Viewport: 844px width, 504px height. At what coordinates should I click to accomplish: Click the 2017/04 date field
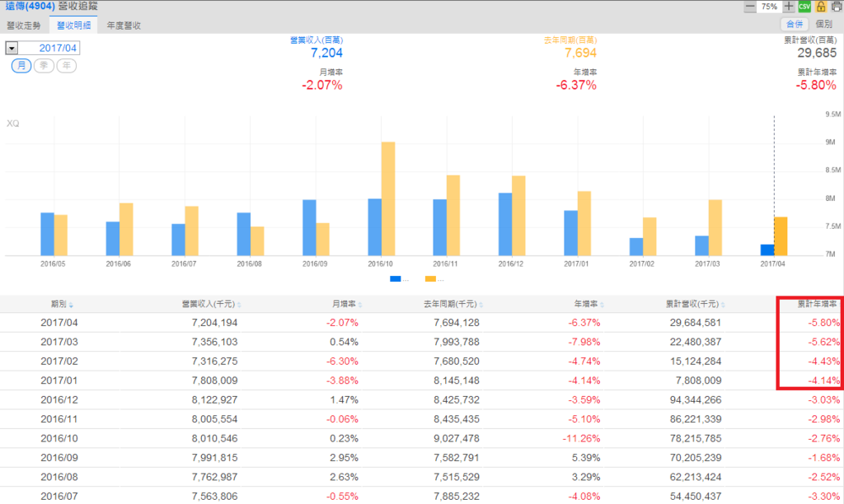click(x=49, y=48)
